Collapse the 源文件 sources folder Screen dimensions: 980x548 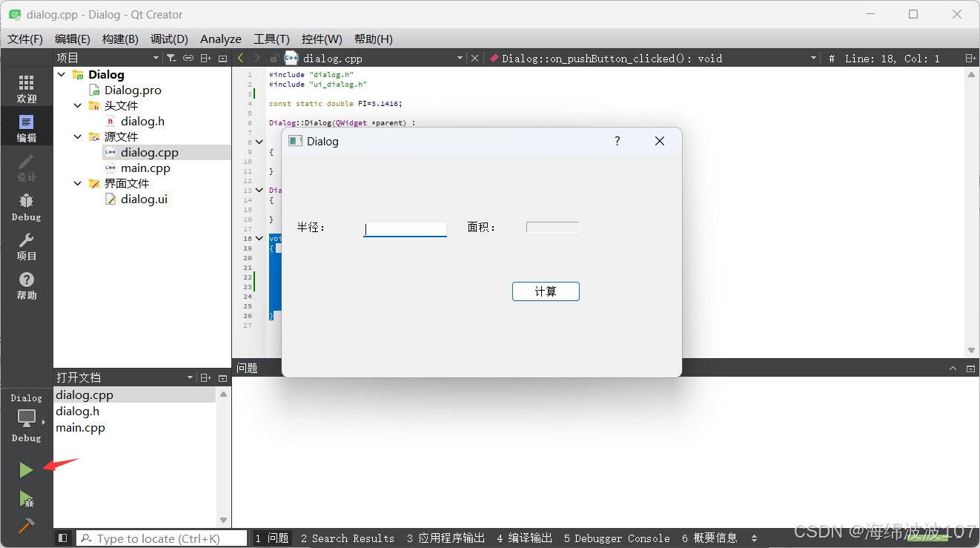78,136
